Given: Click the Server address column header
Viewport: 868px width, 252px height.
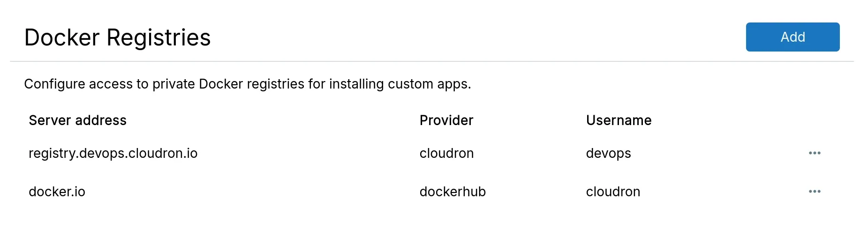Looking at the screenshot, I should tap(77, 120).
